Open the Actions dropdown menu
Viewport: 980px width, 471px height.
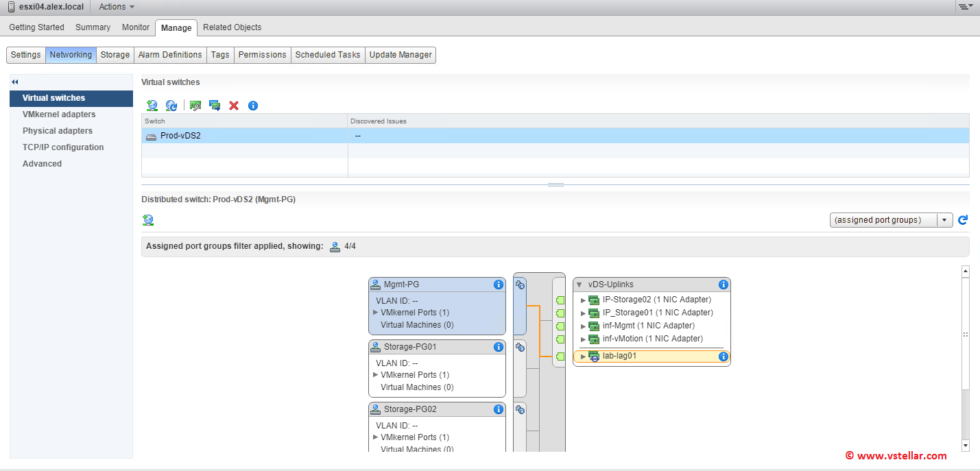117,7
